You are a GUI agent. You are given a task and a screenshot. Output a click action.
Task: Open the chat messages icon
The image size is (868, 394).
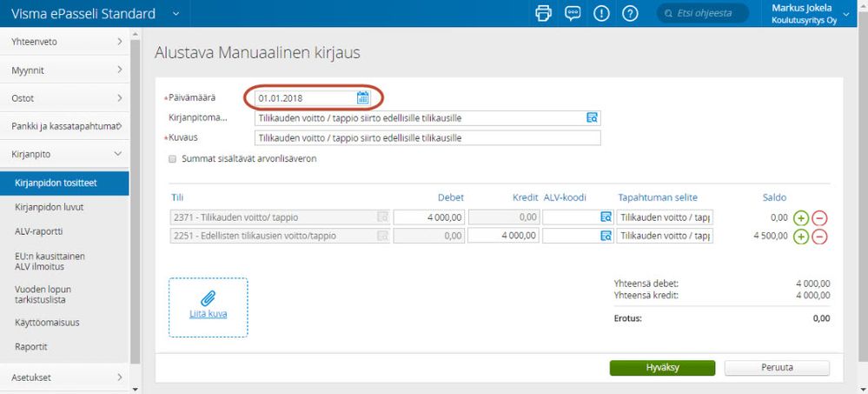pyautogui.click(x=573, y=13)
